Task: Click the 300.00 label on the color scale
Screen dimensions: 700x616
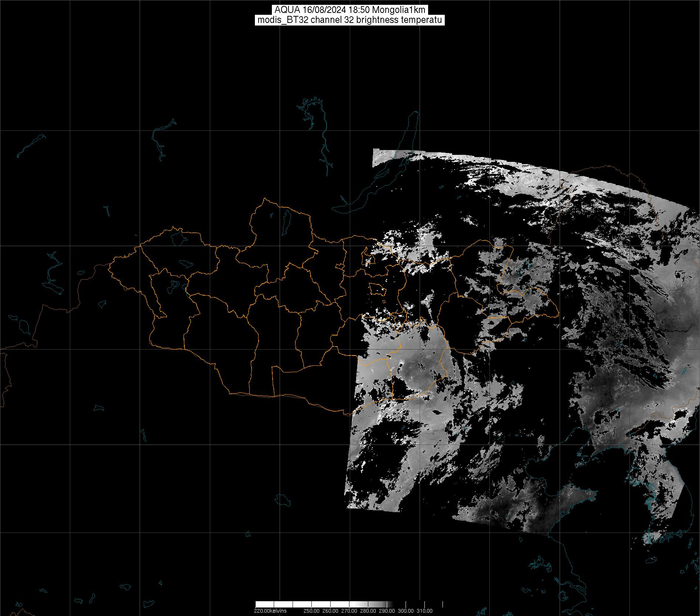Action: [x=406, y=611]
